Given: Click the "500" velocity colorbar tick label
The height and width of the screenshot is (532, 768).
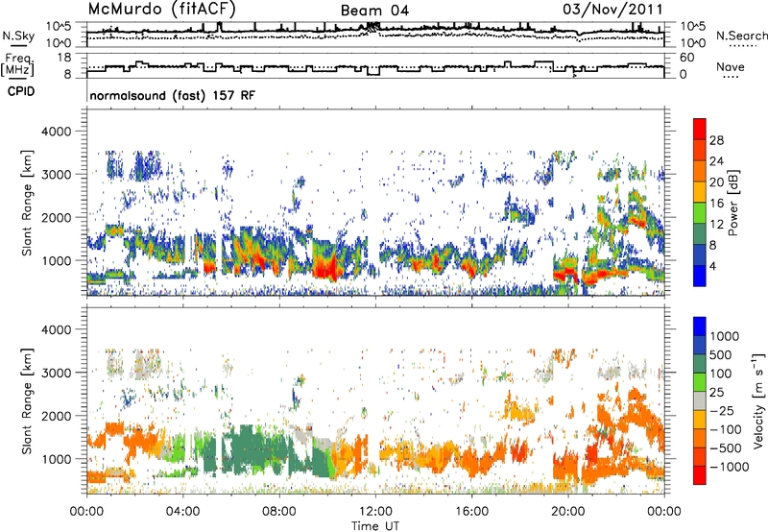Looking at the screenshot, I should click(721, 354).
